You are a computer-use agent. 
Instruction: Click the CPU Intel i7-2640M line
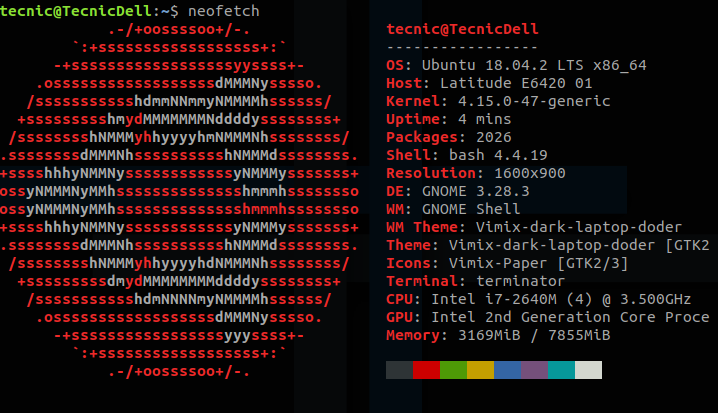pos(538,299)
